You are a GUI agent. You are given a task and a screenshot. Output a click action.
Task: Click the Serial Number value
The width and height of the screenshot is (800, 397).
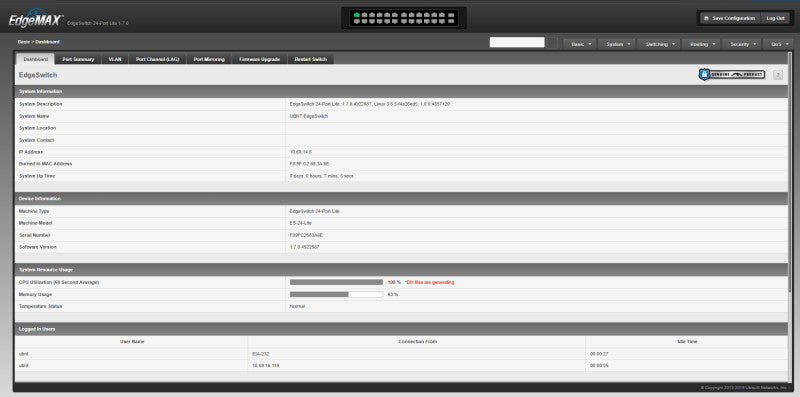tap(306, 235)
